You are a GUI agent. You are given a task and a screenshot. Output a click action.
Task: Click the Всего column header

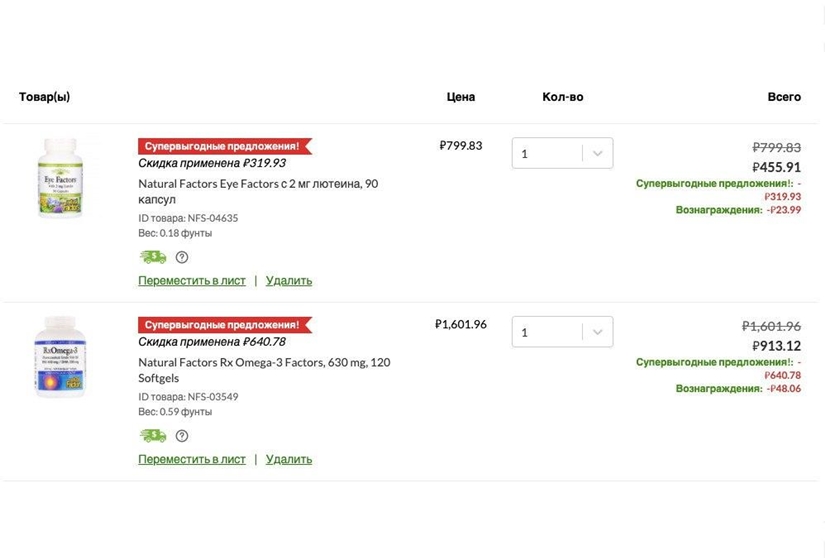784,97
